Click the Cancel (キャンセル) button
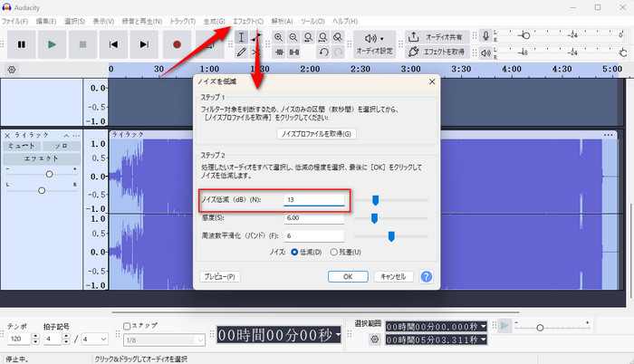The image size is (634, 364). tap(393, 277)
